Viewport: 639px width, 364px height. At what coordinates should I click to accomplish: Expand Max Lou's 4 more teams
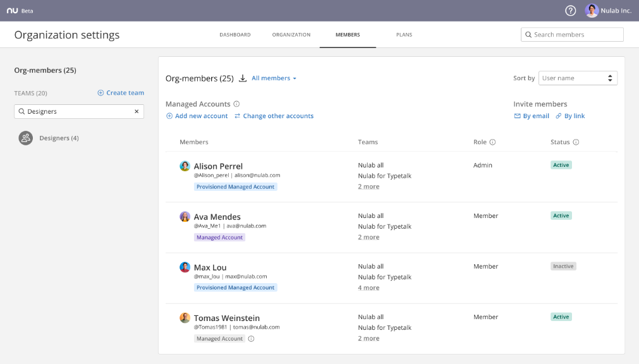tap(369, 288)
